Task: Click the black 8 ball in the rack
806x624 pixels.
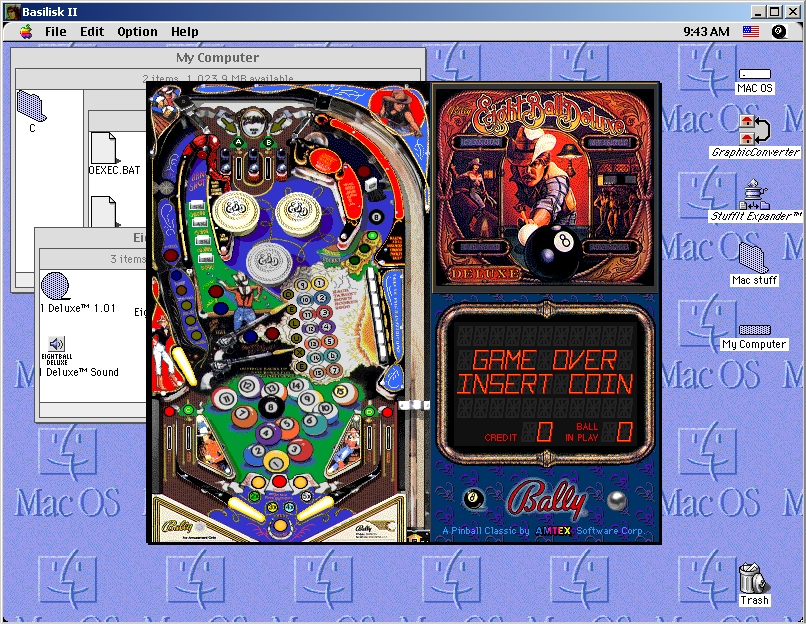Action: click(271, 407)
